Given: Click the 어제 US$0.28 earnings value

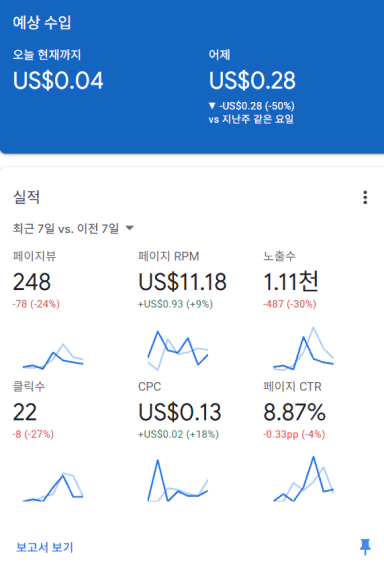Looking at the screenshot, I should [x=252, y=80].
